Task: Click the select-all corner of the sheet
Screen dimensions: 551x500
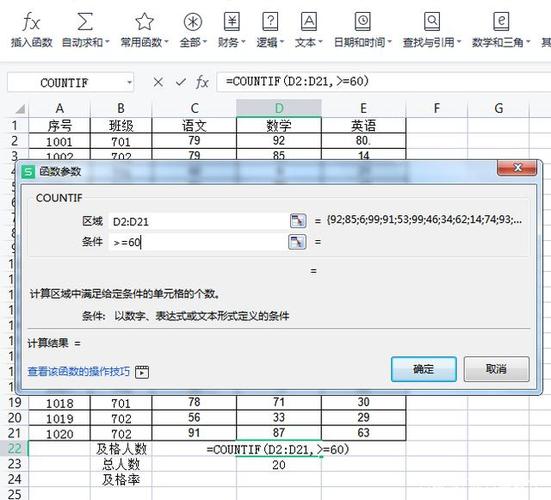Action: 20,109
